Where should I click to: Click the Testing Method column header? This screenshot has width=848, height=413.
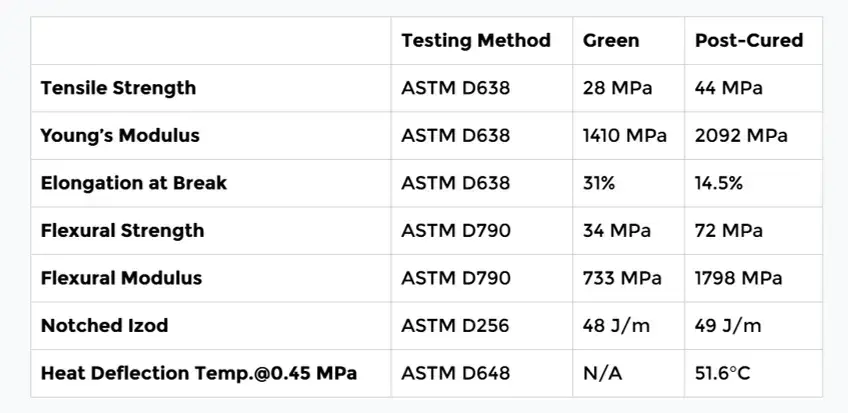coord(476,41)
